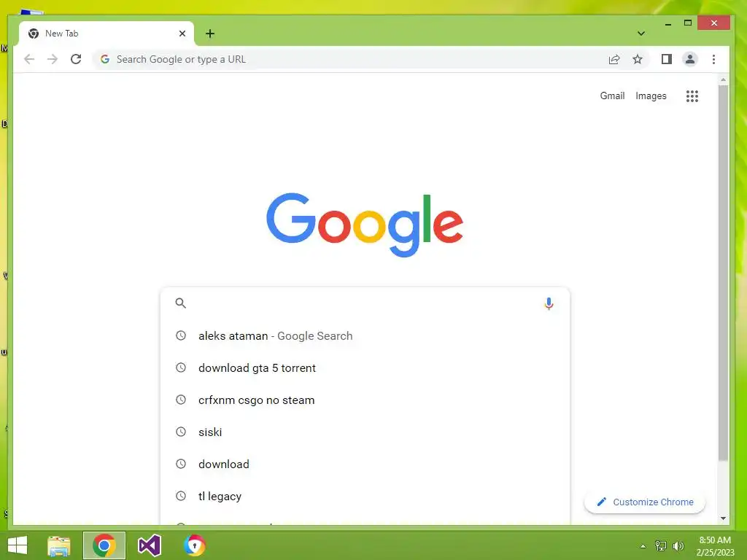Select the New Tab tab

107,34
